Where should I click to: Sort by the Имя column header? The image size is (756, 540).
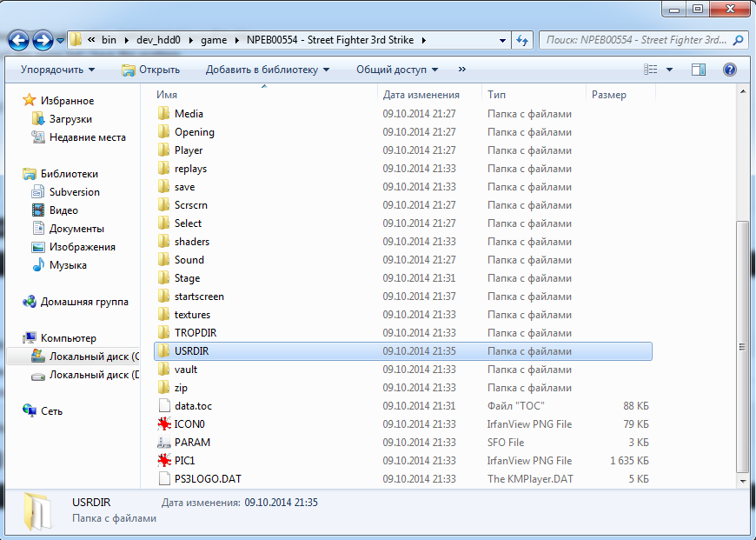[167, 95]
